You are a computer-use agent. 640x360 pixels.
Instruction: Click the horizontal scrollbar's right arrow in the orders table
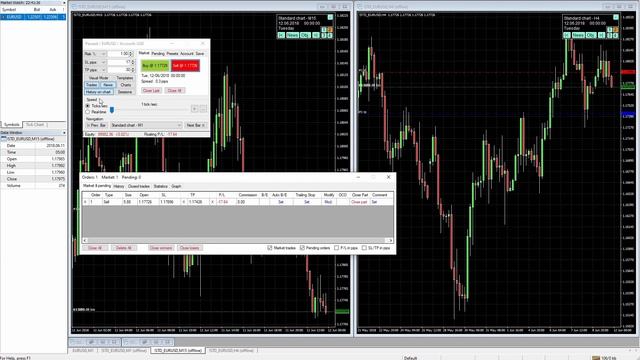391,240
